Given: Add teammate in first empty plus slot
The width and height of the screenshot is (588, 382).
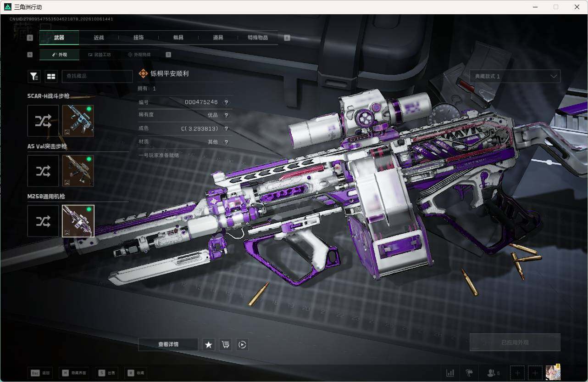Looking at the screenshot, I should (518, 373).
